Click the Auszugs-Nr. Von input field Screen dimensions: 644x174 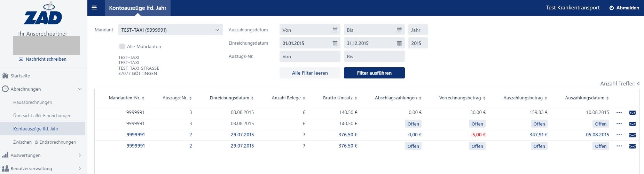click(309, 56)
